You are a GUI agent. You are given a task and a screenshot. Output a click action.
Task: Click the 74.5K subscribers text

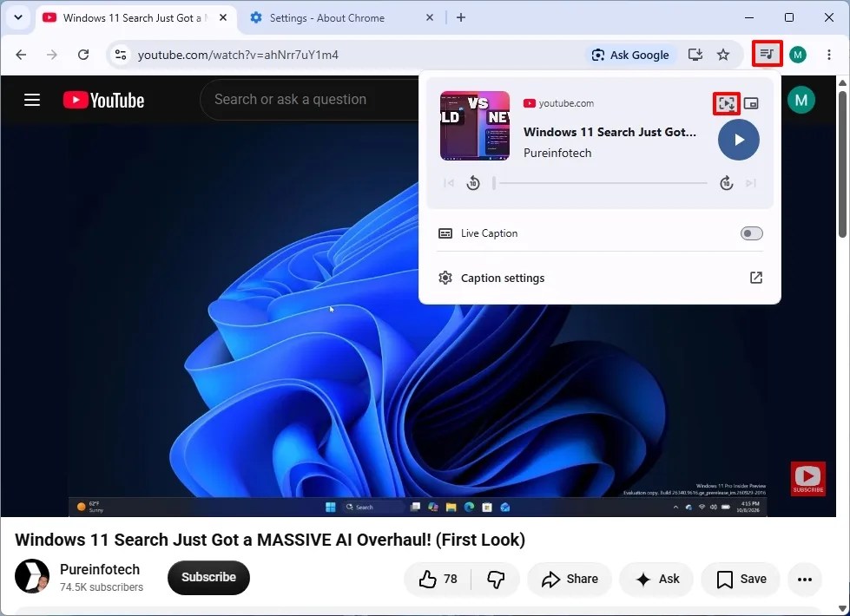tap(102, 587)
